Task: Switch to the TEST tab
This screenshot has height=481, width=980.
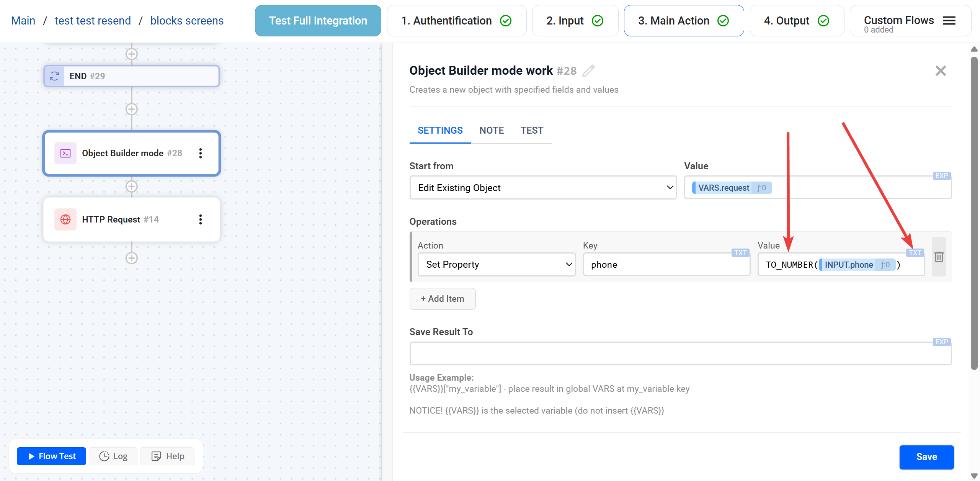Action: coord(532,131)
